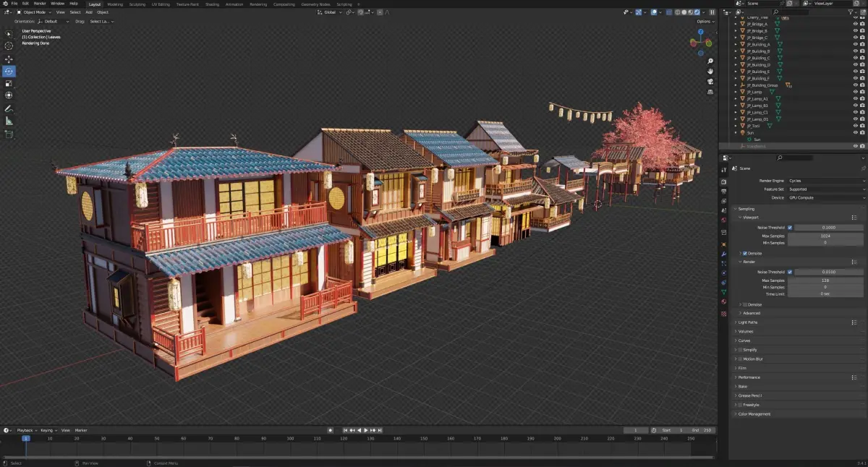
Task: Expand the Color Management panel
Action: [754, 414]
